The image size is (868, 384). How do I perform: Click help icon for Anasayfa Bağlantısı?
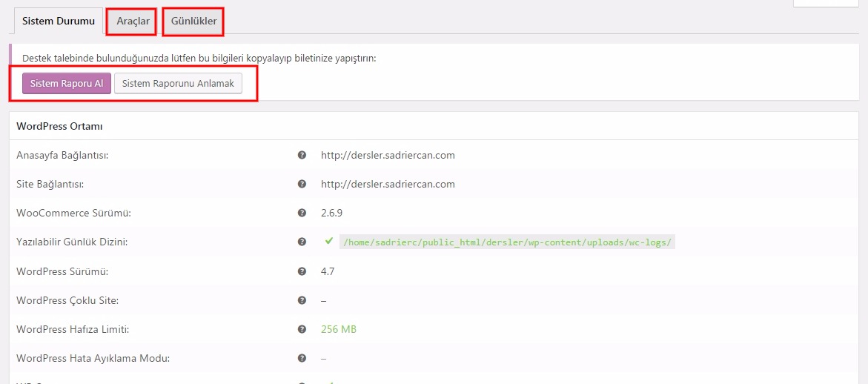click(302, 155)
